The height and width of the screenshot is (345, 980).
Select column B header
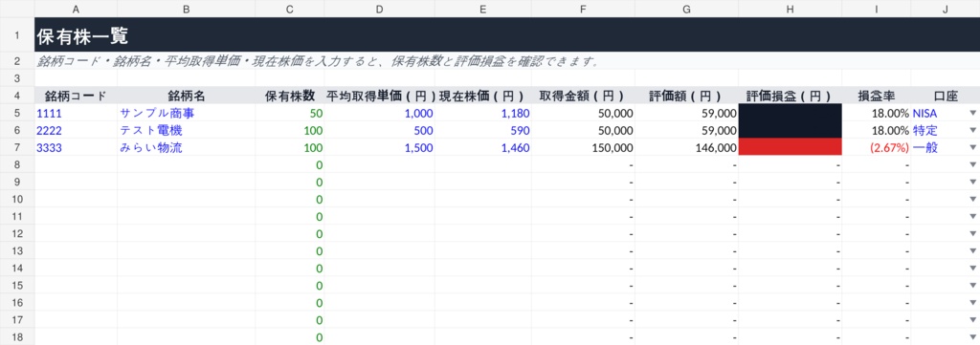tap(187, 9)
